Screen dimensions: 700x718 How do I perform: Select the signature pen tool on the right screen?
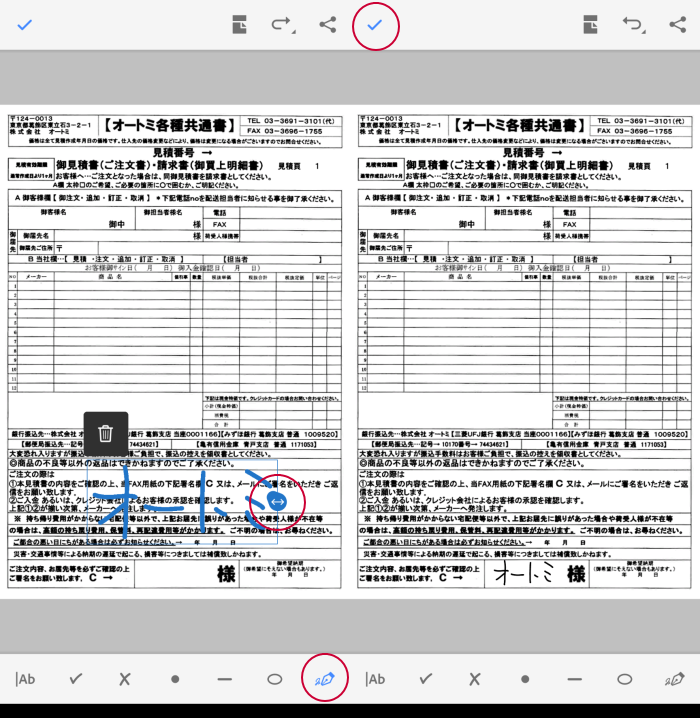[x=675, y=679]
